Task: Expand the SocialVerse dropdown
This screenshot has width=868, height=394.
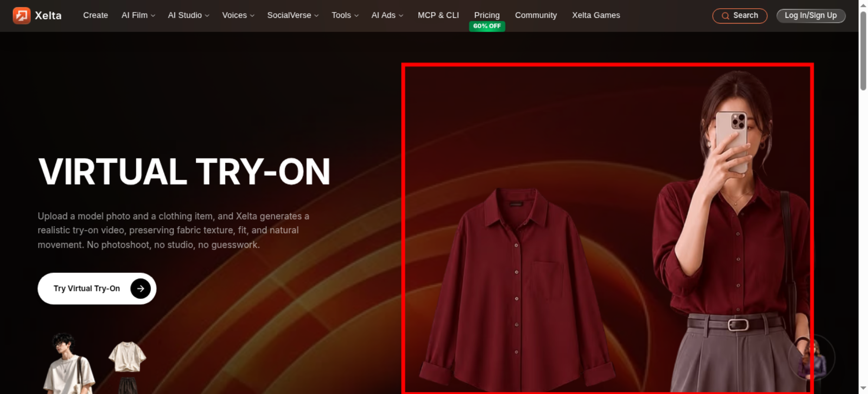Action: click(293, 15)
